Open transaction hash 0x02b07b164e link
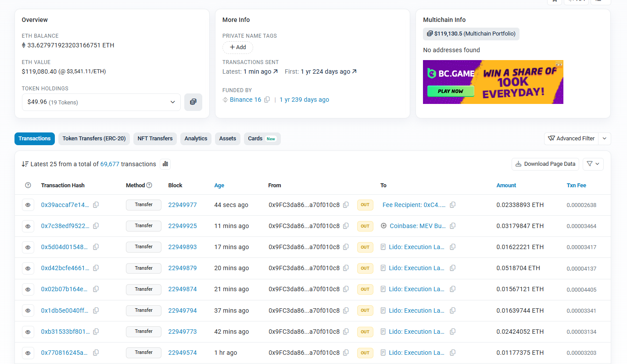Image resolution: width=627 pixels, height=364 pixels. (64, 289)
